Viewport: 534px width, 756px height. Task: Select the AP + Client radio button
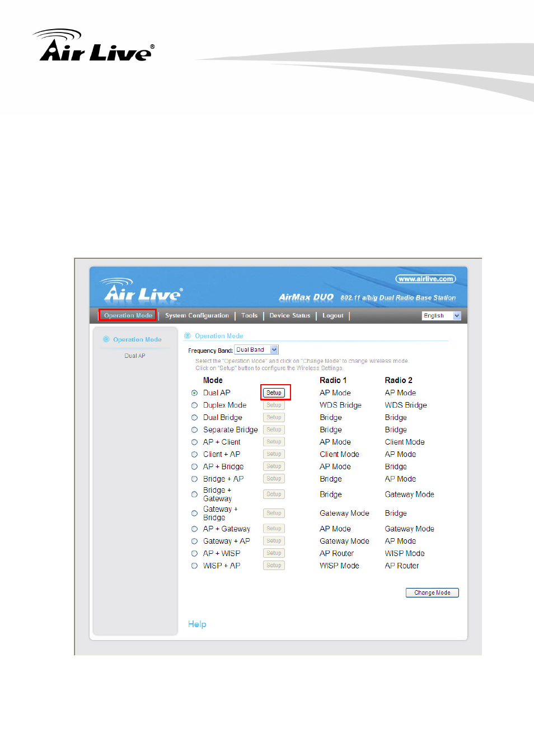tap(194, 442)
